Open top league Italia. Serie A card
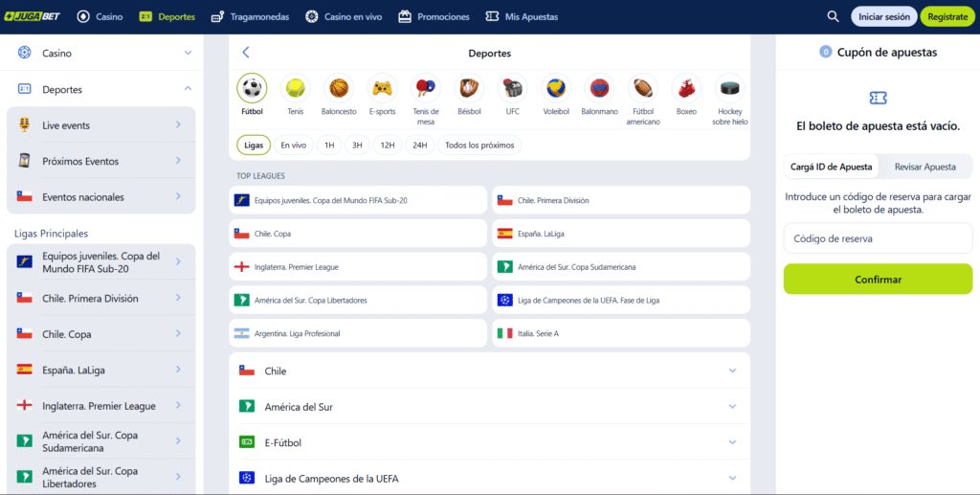This screenshot has width=980, height=495. [x=621, y=333]
